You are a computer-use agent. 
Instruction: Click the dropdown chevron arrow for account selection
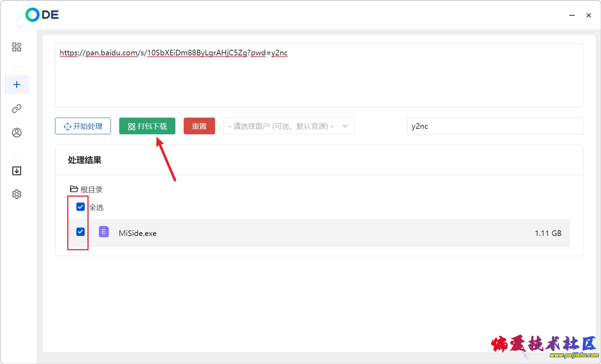click(345, 126)
